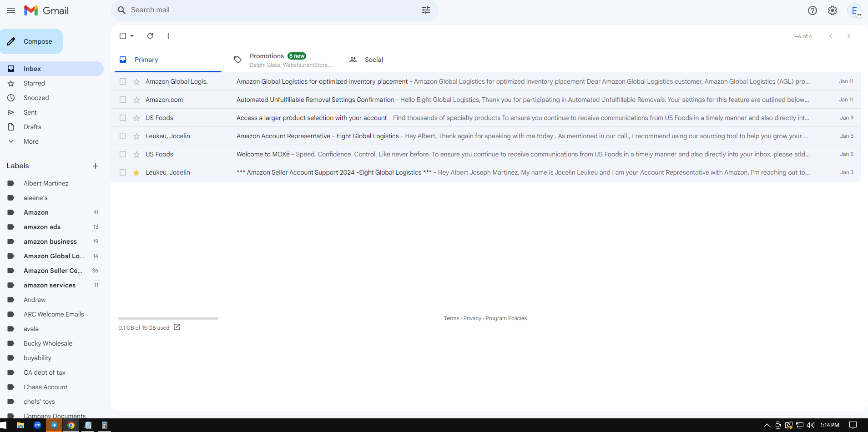868x432 pixels.
Task: Create a new label with plus icon
Action: coord(96,166)
